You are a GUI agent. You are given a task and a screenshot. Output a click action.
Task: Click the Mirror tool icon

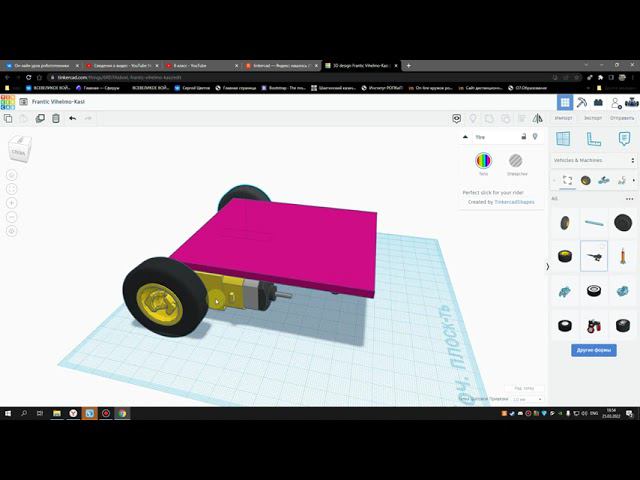pos(538,118)
